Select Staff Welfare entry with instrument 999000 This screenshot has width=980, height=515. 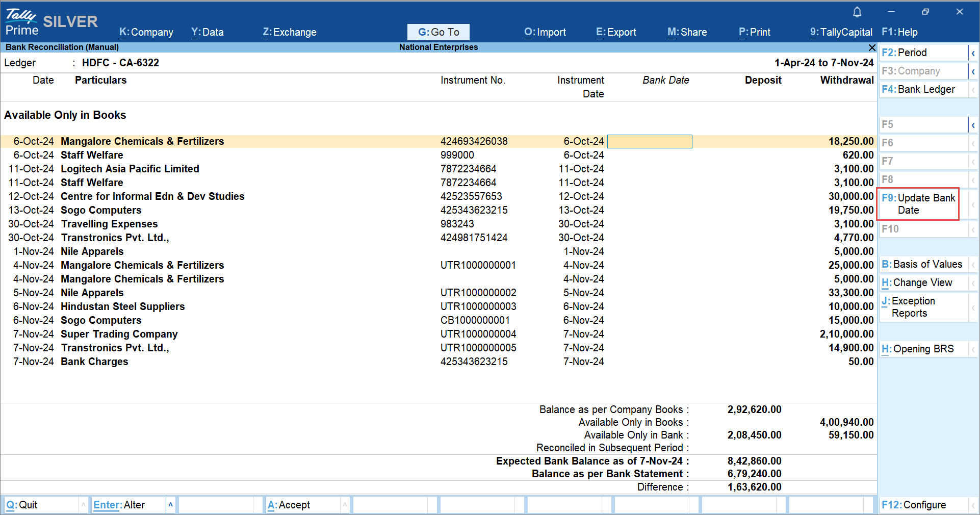coord(439,155)
